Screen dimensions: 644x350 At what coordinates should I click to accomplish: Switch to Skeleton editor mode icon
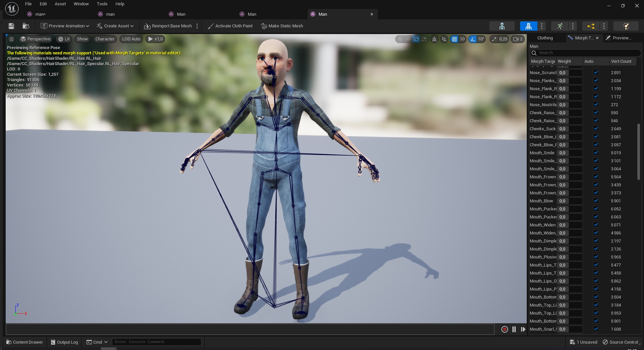(502, 26)
